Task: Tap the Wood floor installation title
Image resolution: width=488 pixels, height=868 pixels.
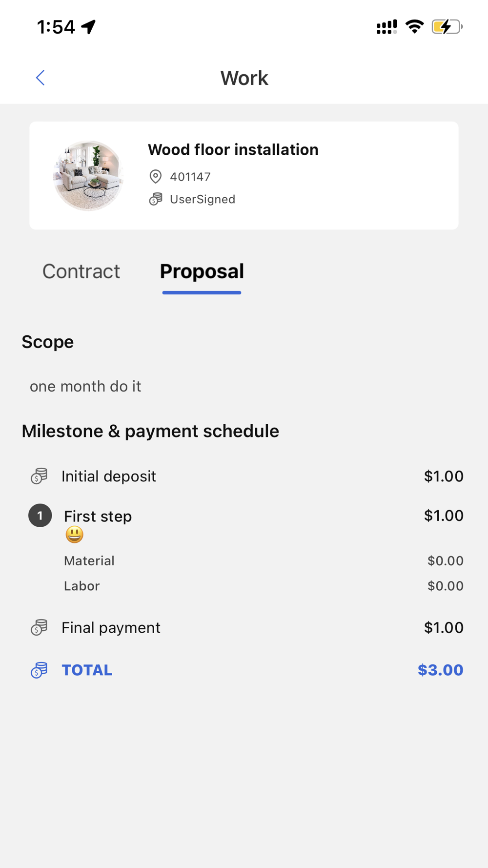Action: 233,149
